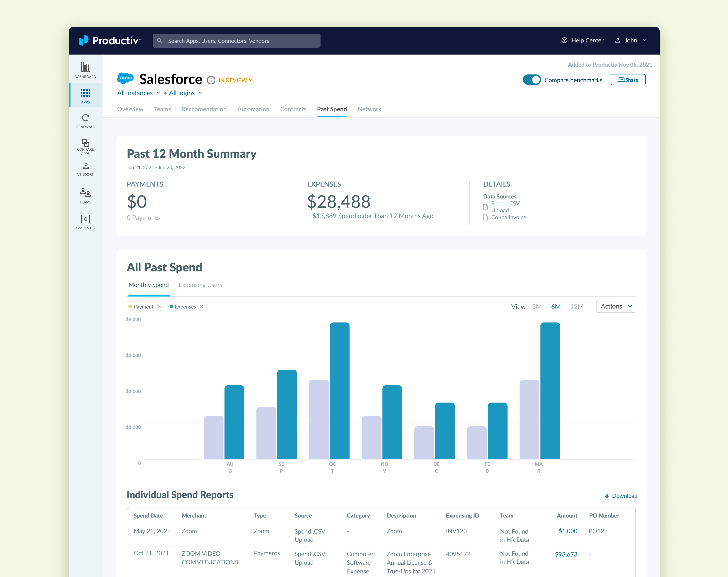The image size is (728, 577).
Task: Open the Reccomendation tab
Action: (204, 109)
